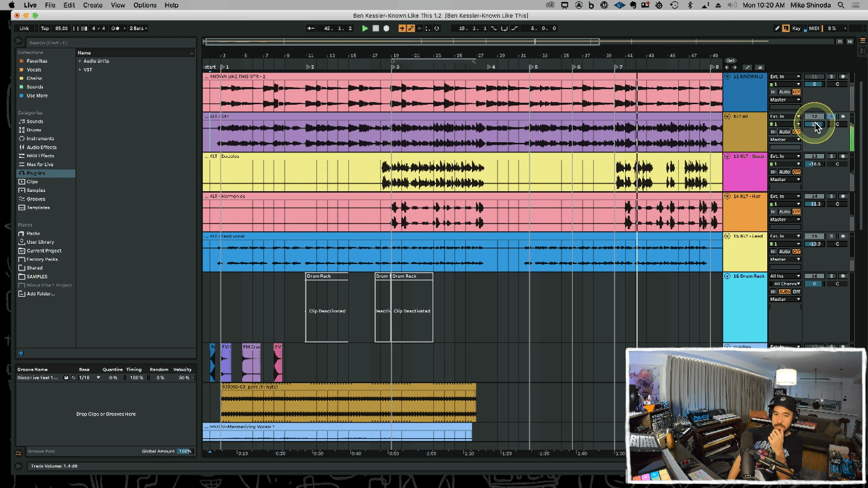868x488 pixels.
Task: Open Ext. In input dropdown on track 11
Action: point(784,77)
